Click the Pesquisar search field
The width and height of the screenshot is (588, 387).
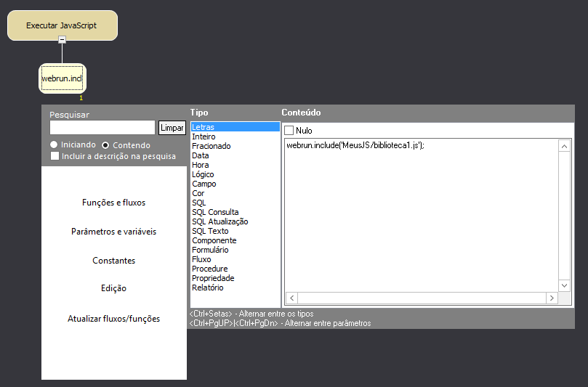click(102, 128)
